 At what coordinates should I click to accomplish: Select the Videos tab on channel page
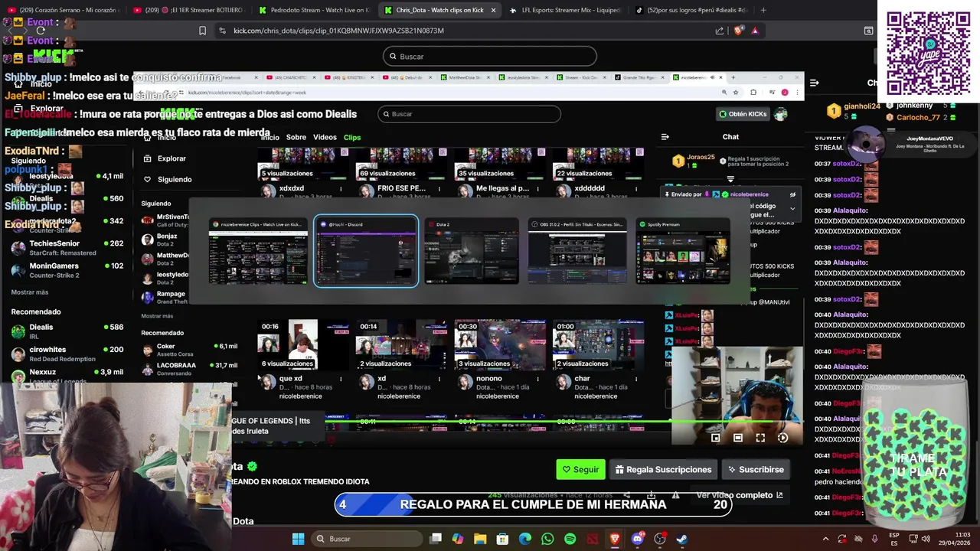click(325, 137)
